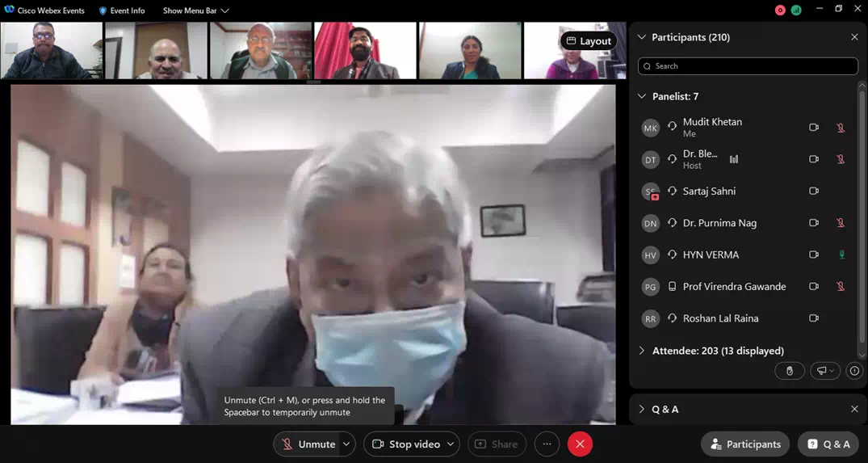Click camera icon in HYN VERMA row

coord(814,255)
